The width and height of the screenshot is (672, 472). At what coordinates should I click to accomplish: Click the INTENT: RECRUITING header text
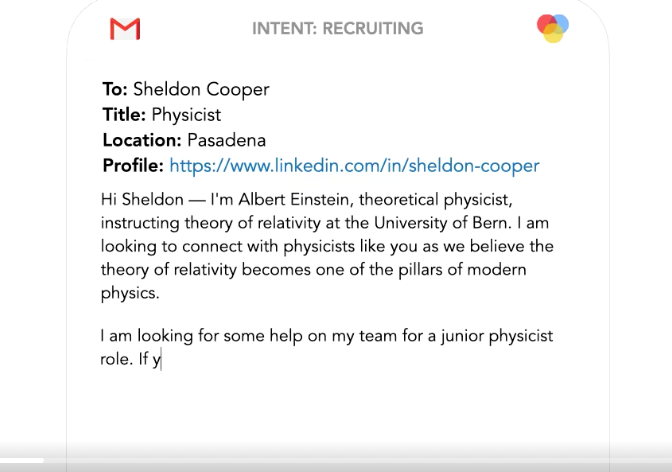[x=337, y=28]
